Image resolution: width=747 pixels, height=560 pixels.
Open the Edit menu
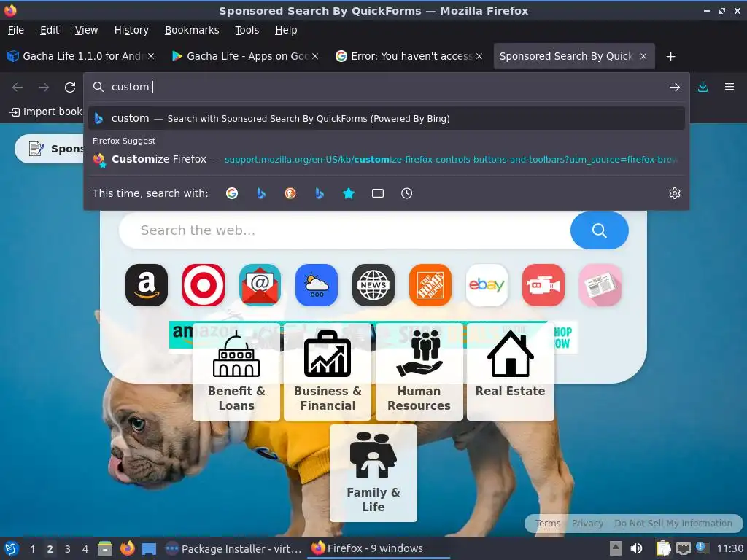click(50, 30)
